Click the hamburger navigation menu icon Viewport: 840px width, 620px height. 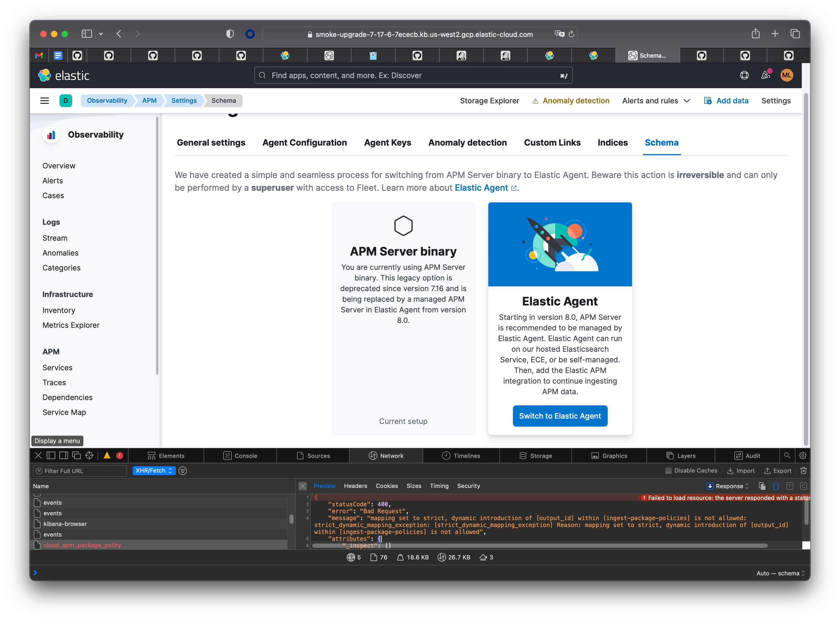pos(45,101)
